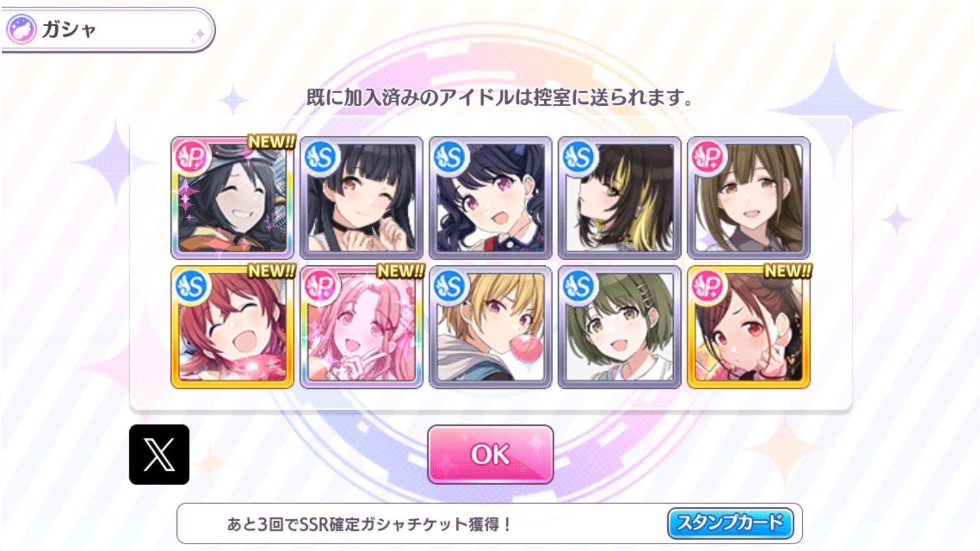Screen dimensions: 980x551
Task: Click the P badge on first top-row card
Action: 192,157
